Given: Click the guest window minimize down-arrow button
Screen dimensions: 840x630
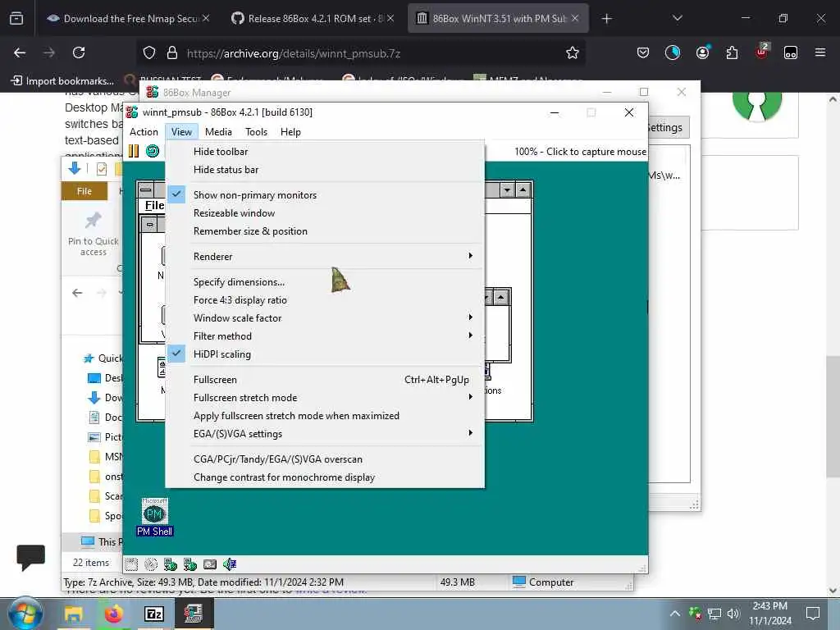Looking at the screenshot, I should tap(507, 190).
